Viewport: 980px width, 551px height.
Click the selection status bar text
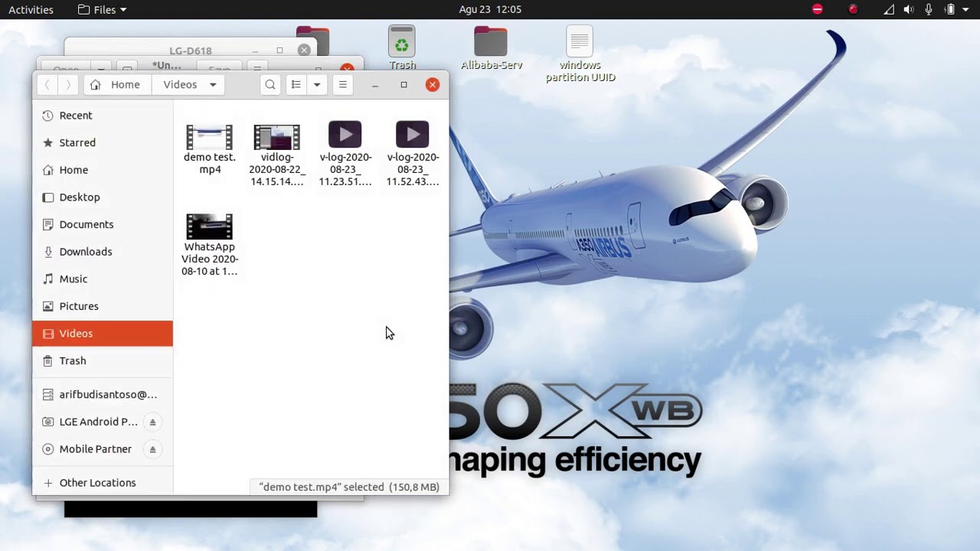[349, 487]
